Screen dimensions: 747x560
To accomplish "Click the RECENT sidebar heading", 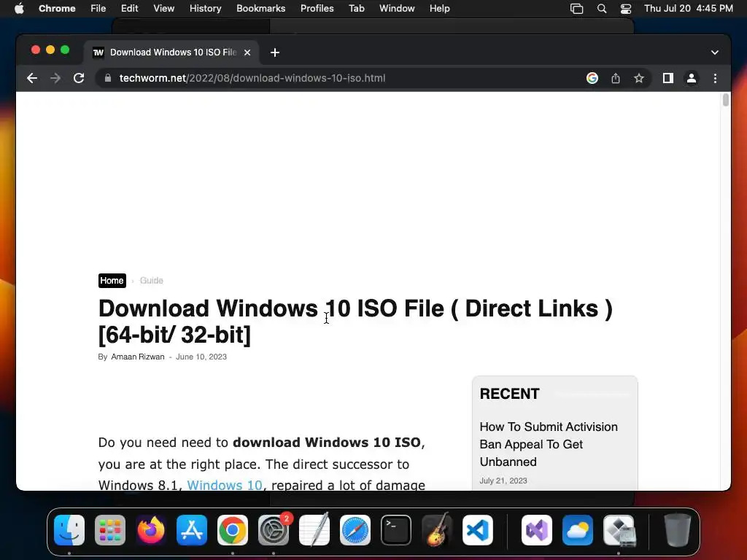I will click(509, 394).
